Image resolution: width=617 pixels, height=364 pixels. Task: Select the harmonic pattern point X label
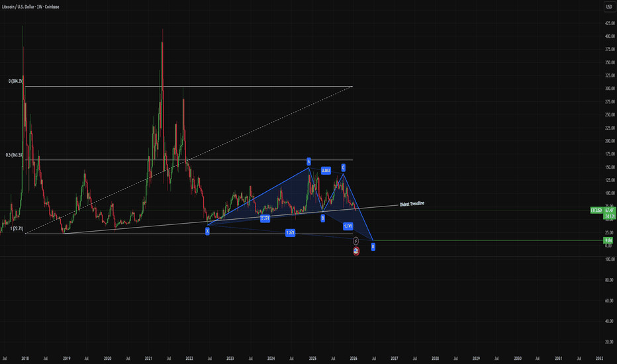coord(207,231)
